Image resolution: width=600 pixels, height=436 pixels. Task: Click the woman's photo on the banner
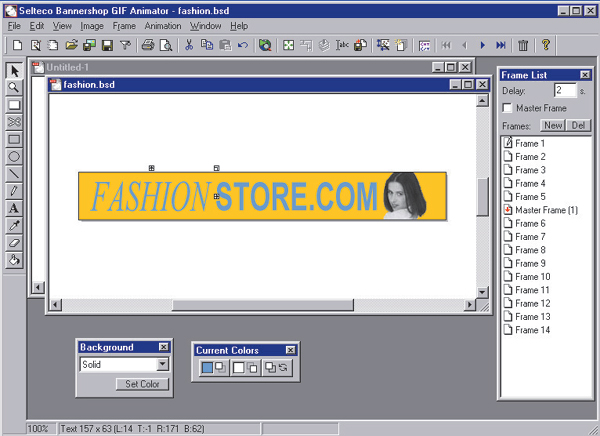coord(405,196)
